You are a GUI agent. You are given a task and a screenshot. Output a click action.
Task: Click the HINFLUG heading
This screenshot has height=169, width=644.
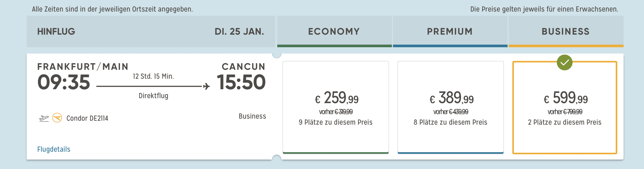56,31
